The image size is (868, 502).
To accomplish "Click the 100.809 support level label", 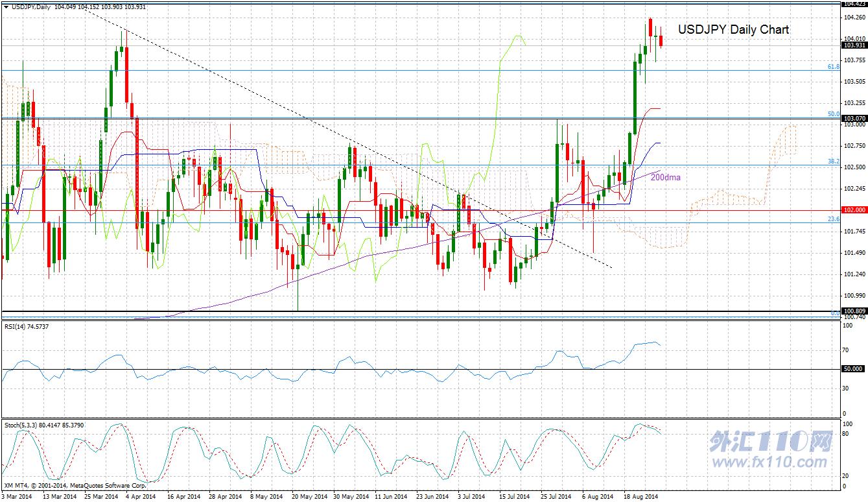I will click(x=854, y=311).
